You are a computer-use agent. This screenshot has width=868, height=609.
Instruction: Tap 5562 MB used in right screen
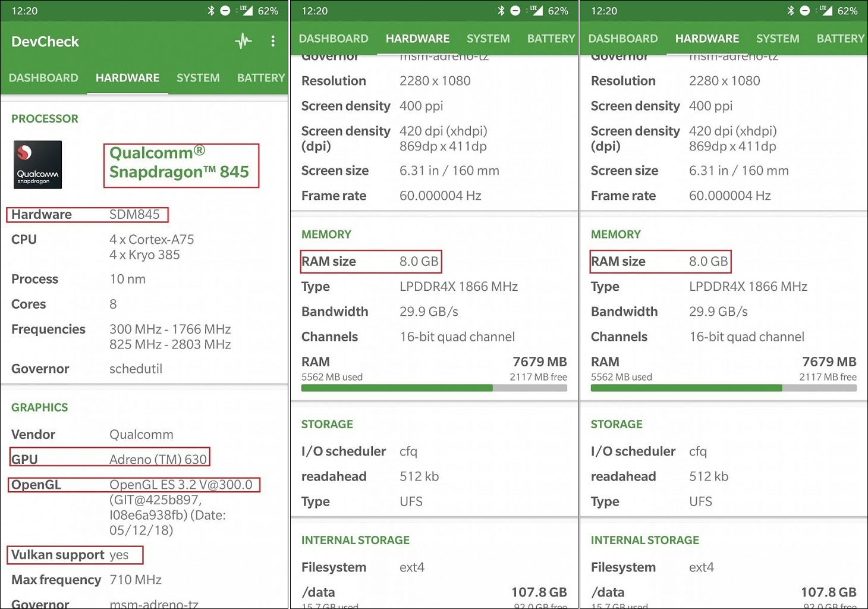point(621,377)
